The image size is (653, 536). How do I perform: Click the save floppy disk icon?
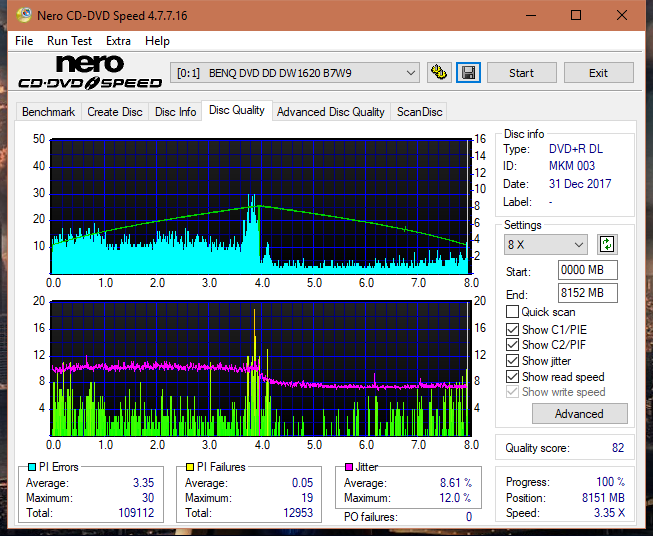point(469,73)
